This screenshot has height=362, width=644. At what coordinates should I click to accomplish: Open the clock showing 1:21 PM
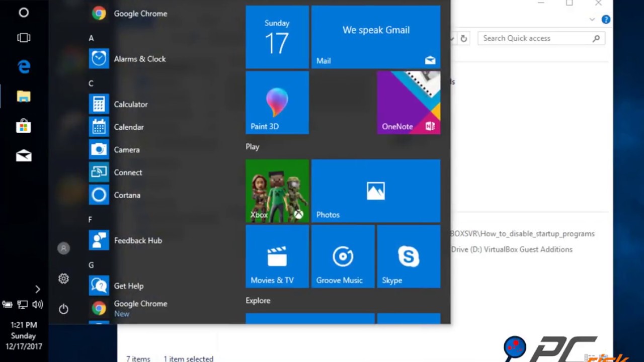coord(24,335)
